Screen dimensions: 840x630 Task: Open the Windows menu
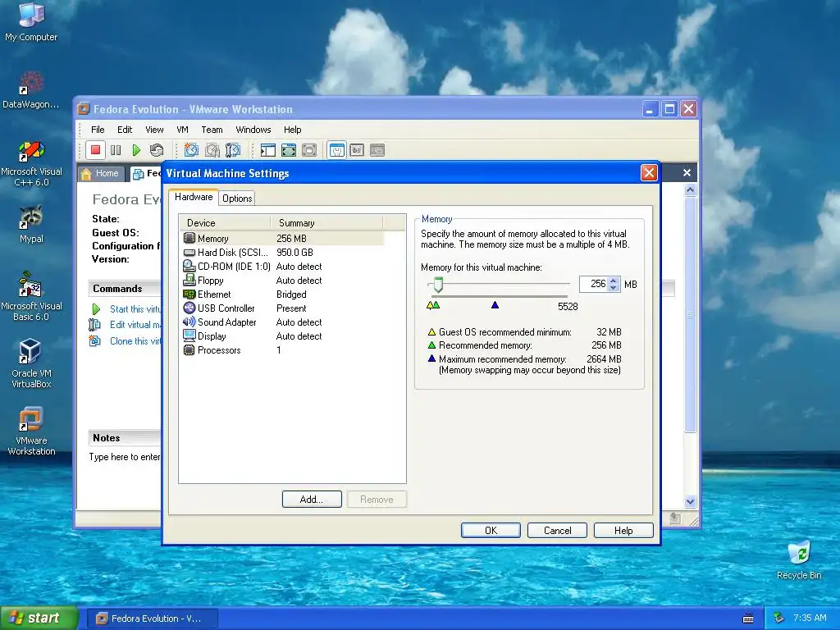pyautogui.click(x=253, y=130)
